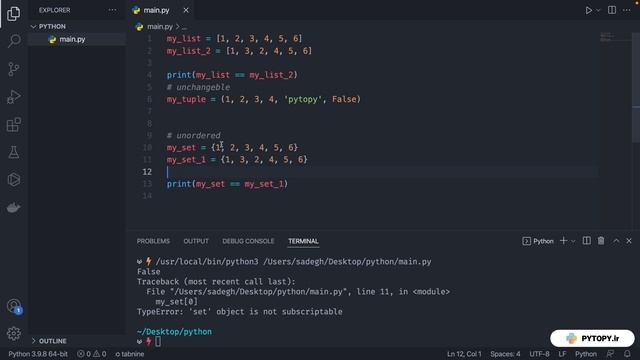The height and width of the screenshot is (360, 640).
Task: Open the new terminal launch profile dropdown
Action: (573, 241)
